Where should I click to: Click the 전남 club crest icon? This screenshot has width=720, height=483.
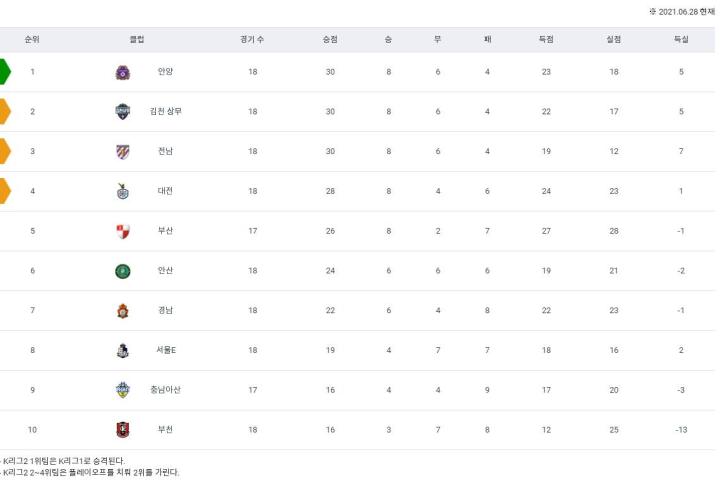click(x=123, y=152)
